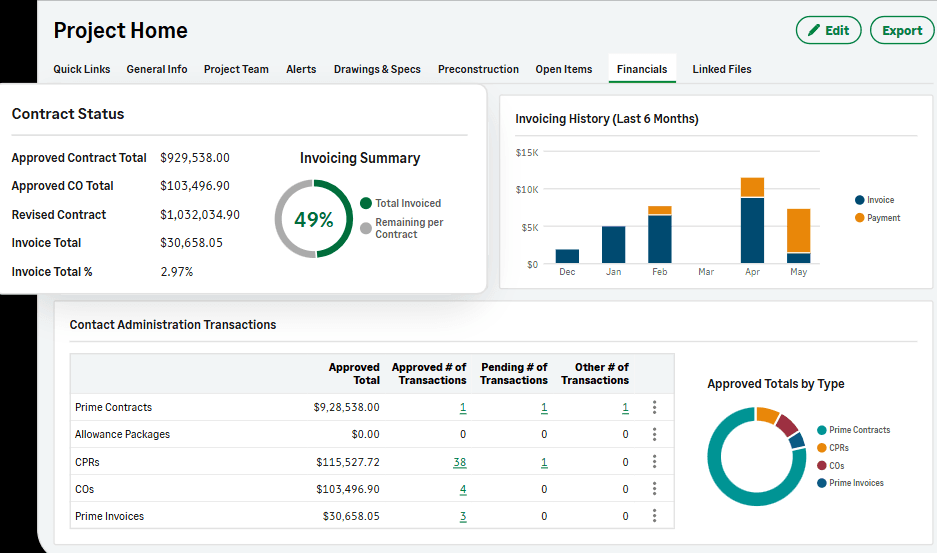The height and width of the screenshot is (553, 937).
Task: Click the Jan invoice bar
Action: click(x=614, y=245)
